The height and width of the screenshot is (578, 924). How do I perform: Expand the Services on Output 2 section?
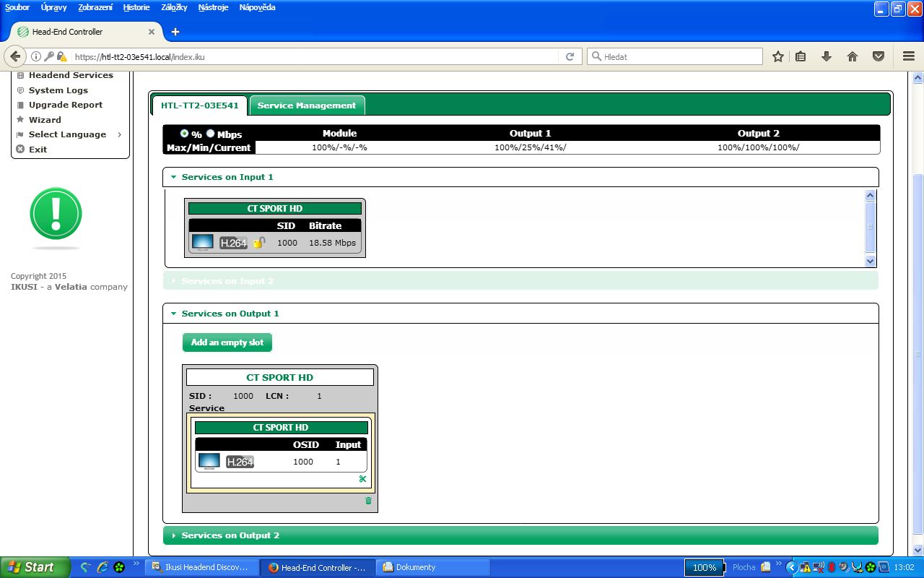(x=230, y=535)
